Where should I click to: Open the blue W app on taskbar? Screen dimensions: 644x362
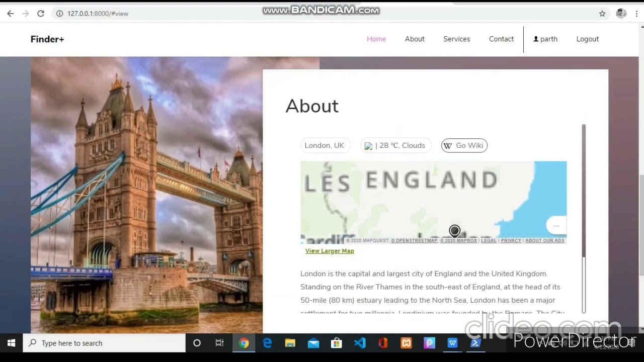tap(452, 343)
